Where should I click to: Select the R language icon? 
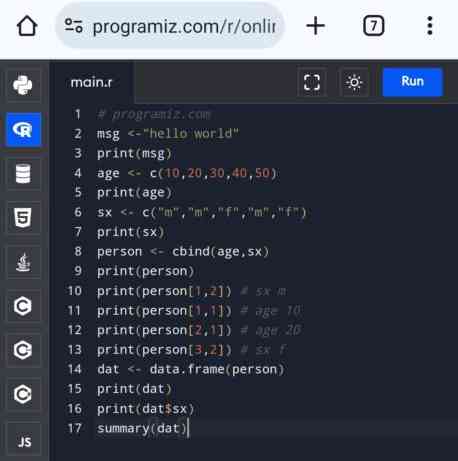(23, 130)
